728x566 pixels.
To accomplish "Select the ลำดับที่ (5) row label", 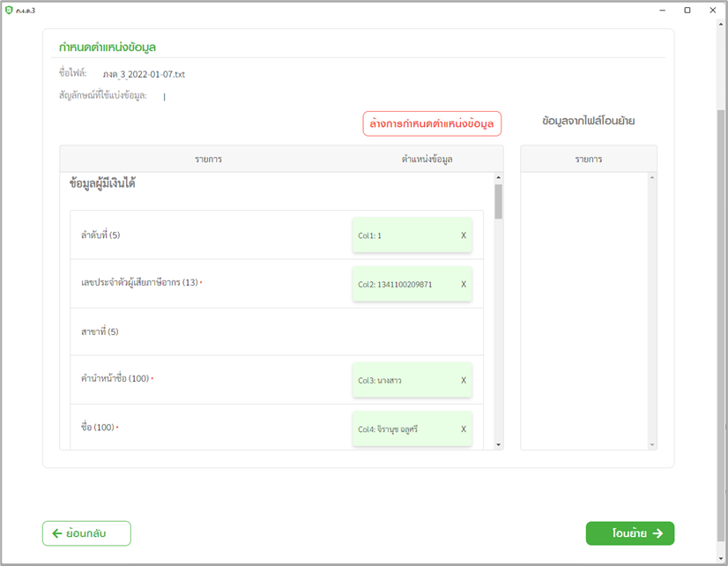I will 100,235.
